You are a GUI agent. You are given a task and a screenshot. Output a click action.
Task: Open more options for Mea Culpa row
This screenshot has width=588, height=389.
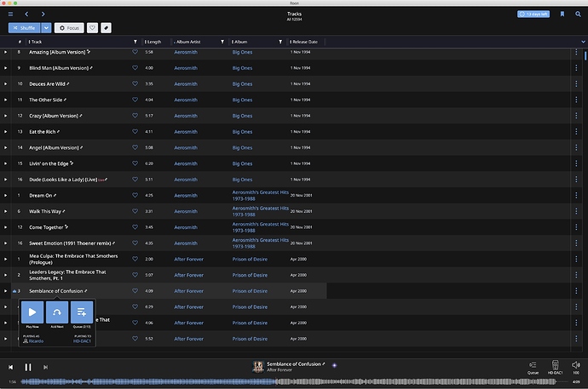coord(576,259)
